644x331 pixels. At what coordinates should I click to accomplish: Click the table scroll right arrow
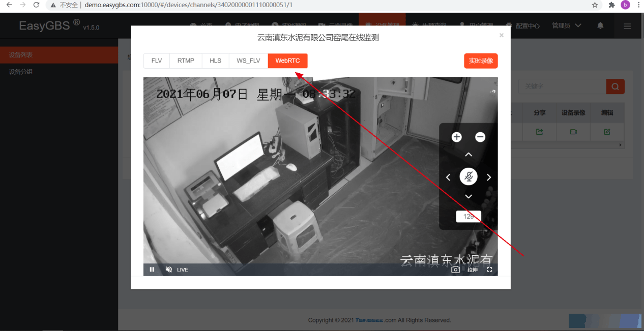[x=620, y=145]
